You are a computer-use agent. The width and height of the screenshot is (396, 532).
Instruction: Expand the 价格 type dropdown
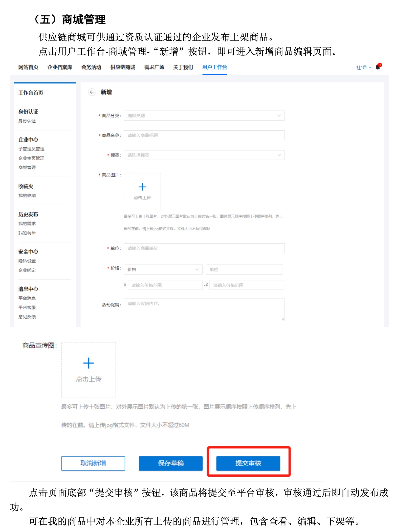(163, 270)
